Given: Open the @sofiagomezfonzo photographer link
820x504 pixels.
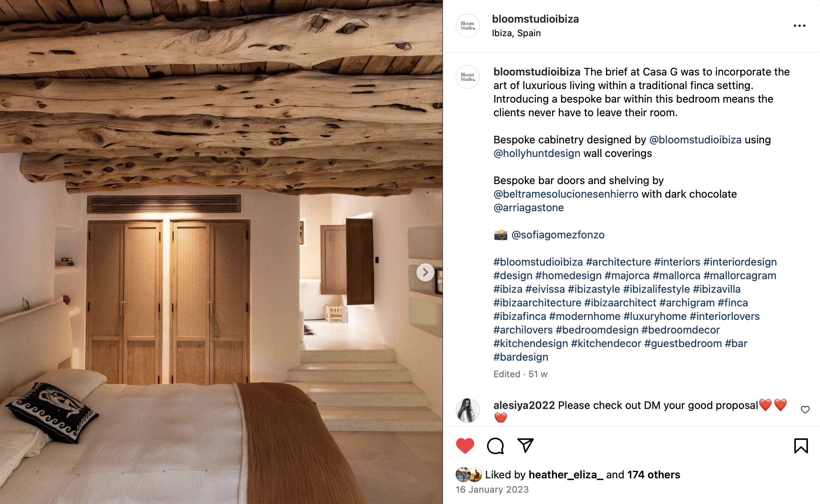Looking at the screenshot, I should pos(558,235).
